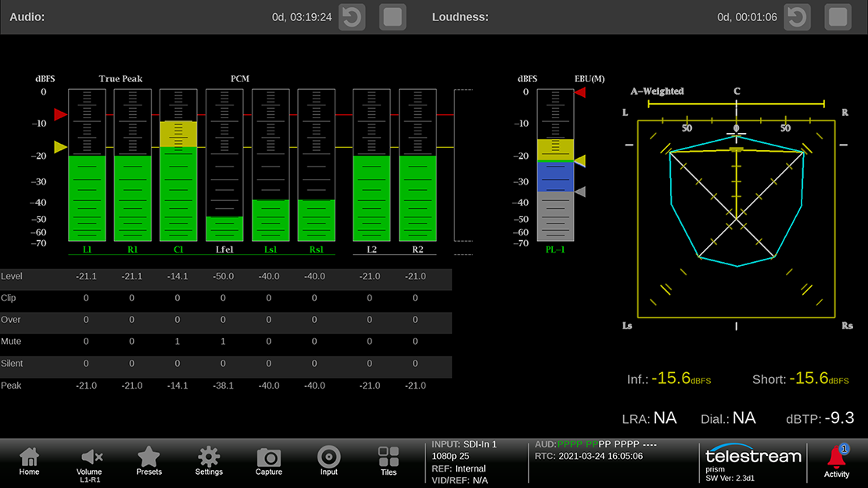Toggle Volume mute for L1-R1

[x=89, y=461]
